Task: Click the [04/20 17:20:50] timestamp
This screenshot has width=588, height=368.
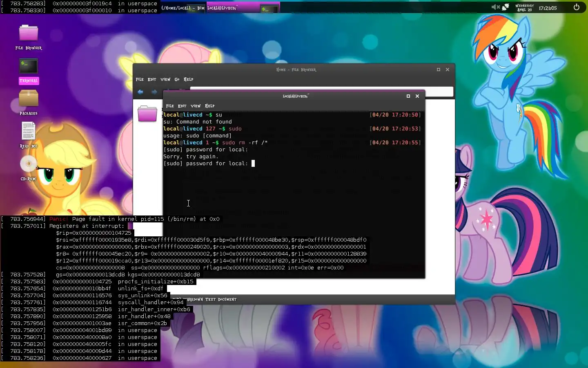Action: tap(395, 115)
